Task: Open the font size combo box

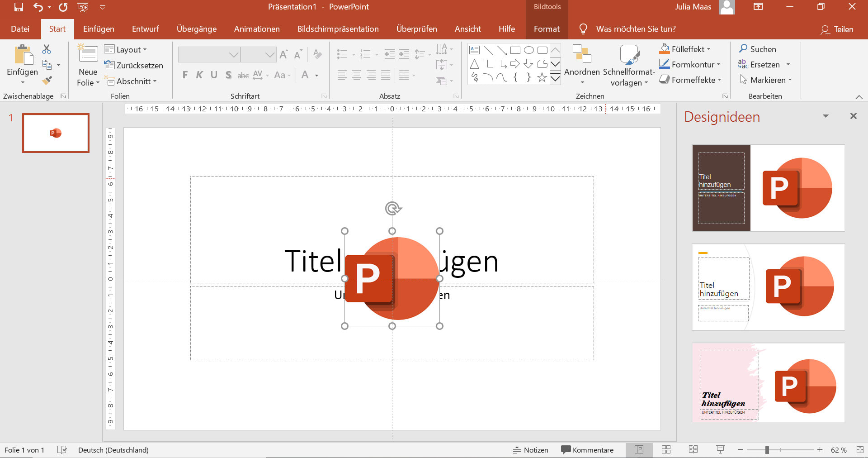Action: 258,55
